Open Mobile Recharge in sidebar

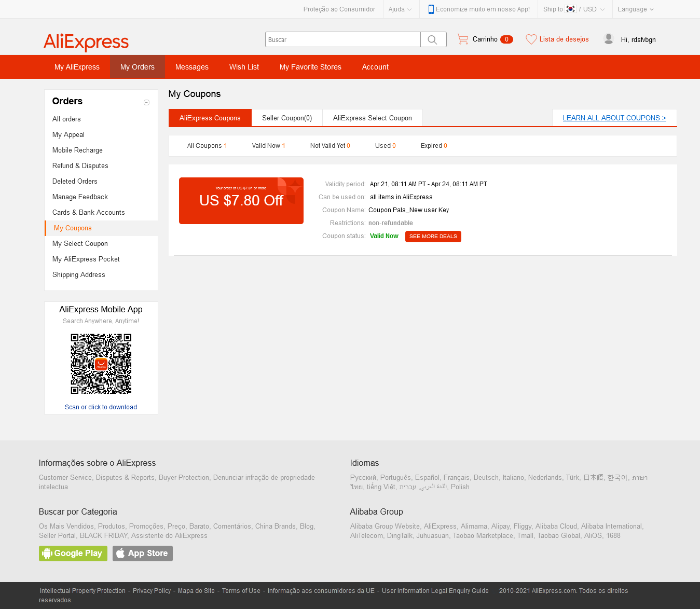coord(77,150)
